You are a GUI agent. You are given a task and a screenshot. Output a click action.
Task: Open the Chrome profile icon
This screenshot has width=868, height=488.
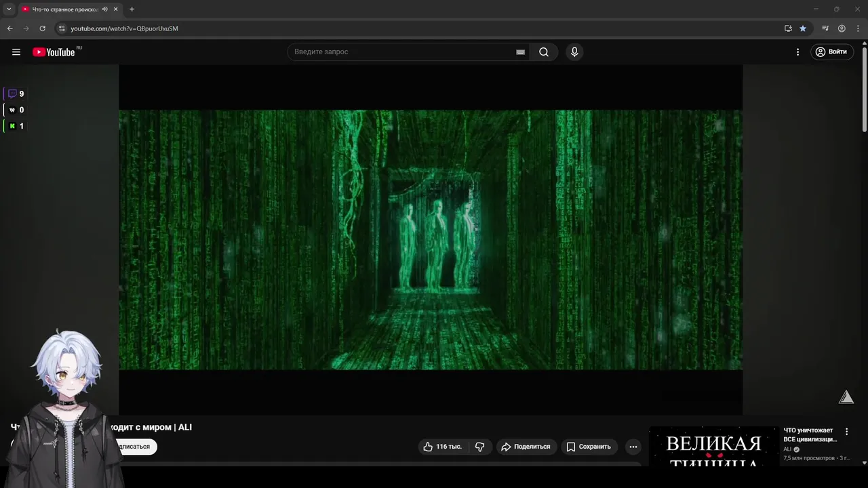[x=842, y=28]
